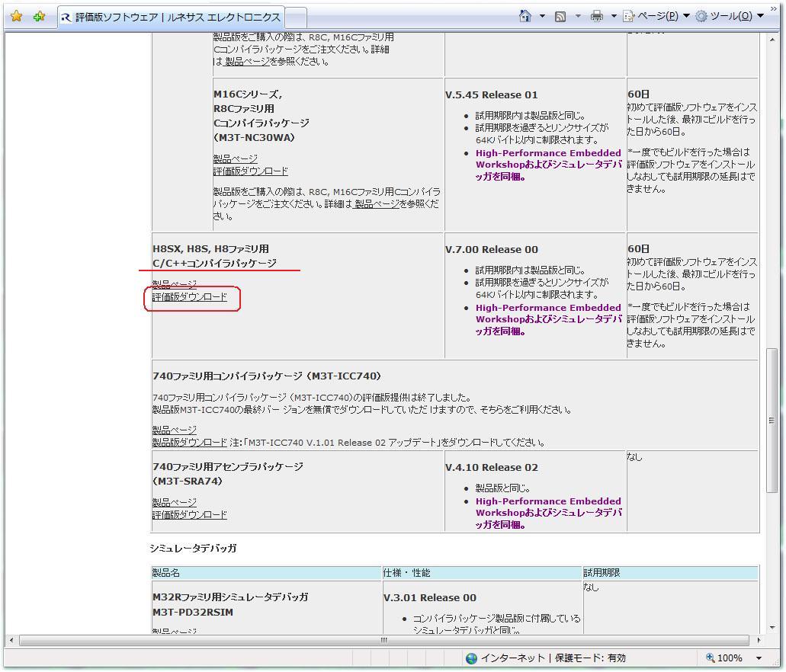Select the 評価版ソフトウェア browser tab
Screen dimensions: 786x672
[x=171, y=17]
